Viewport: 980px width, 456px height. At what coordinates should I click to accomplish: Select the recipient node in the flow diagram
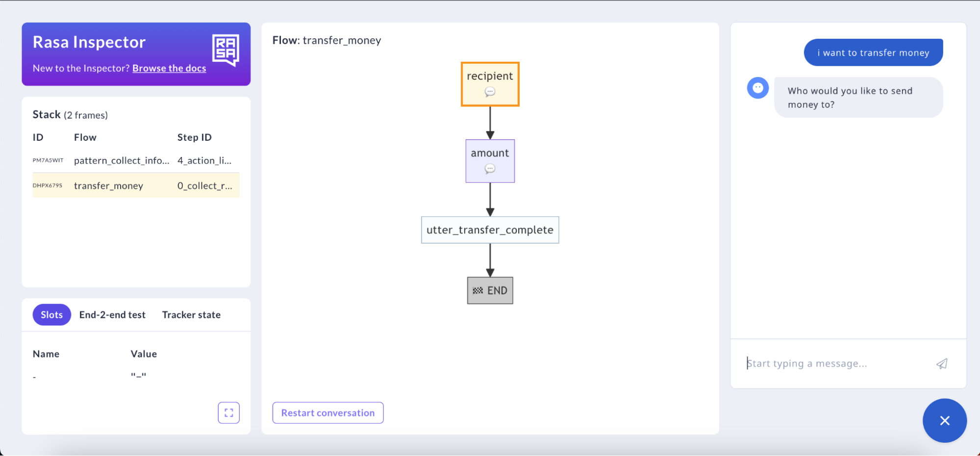(490, 76)
